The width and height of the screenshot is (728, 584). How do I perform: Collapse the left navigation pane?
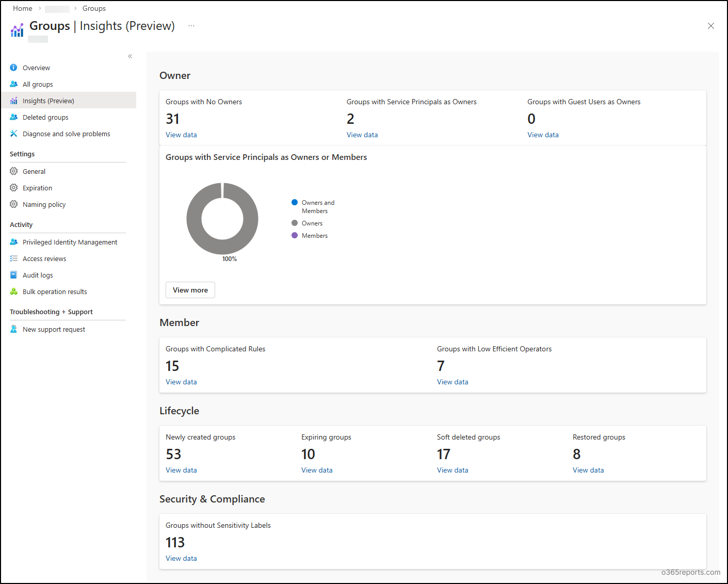click(x=130, y=56)
